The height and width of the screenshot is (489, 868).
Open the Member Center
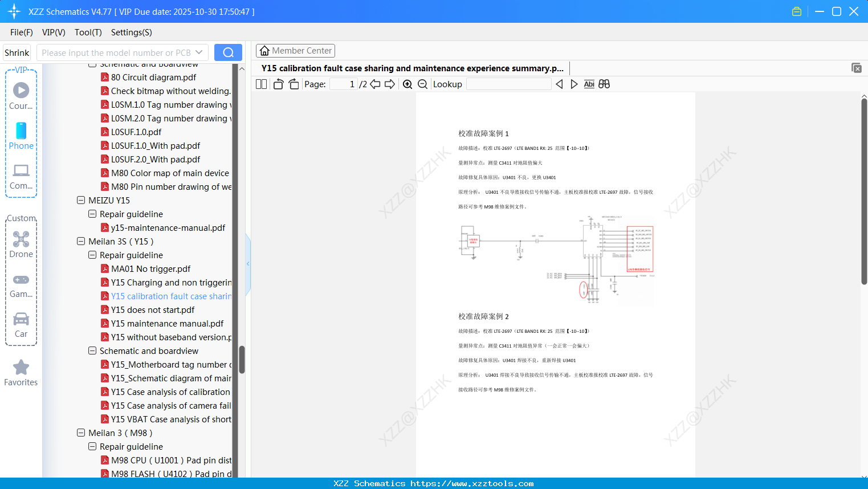[x=295, y=51]
